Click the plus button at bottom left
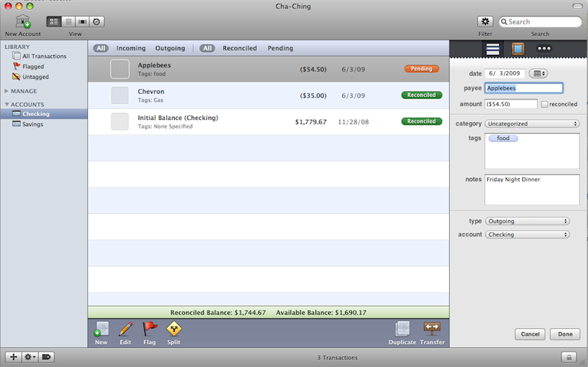588x367 pixels. tap(14, 357)
